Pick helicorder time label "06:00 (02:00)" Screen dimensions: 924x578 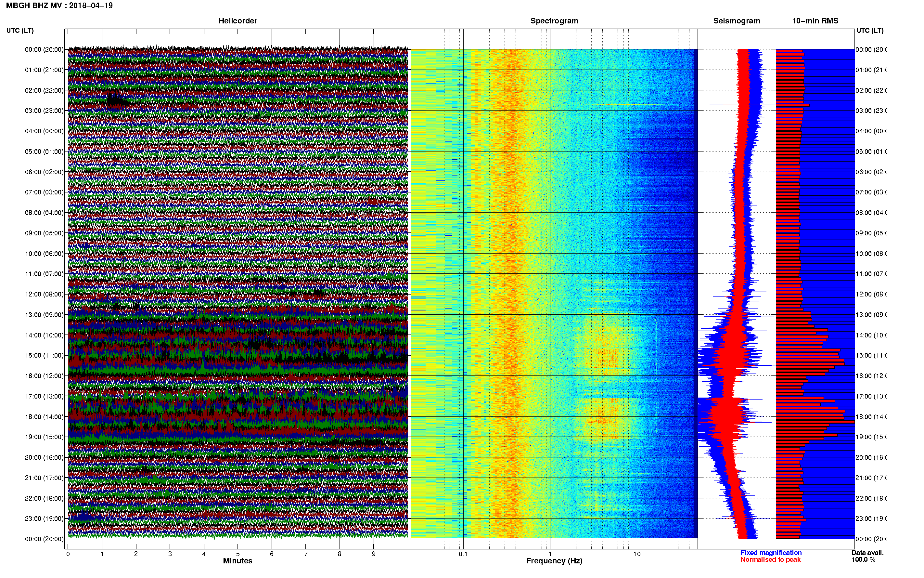click(44, 172)
